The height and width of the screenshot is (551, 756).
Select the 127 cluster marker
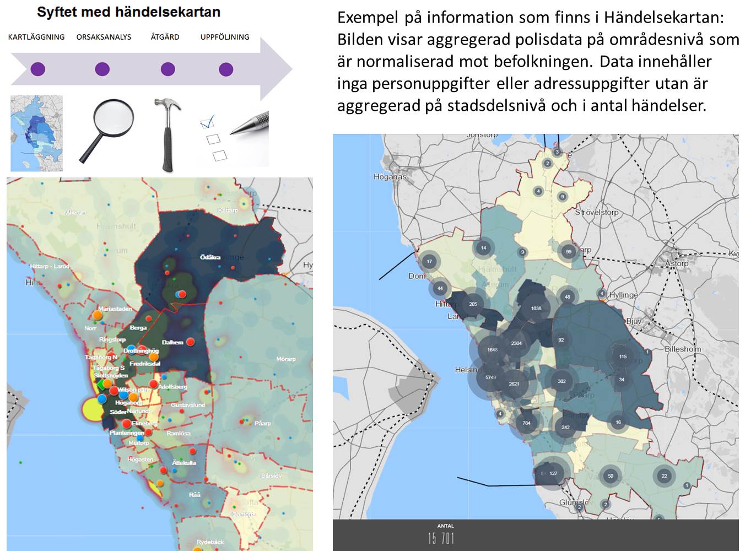pyautogui.click(x=553, y=473)
